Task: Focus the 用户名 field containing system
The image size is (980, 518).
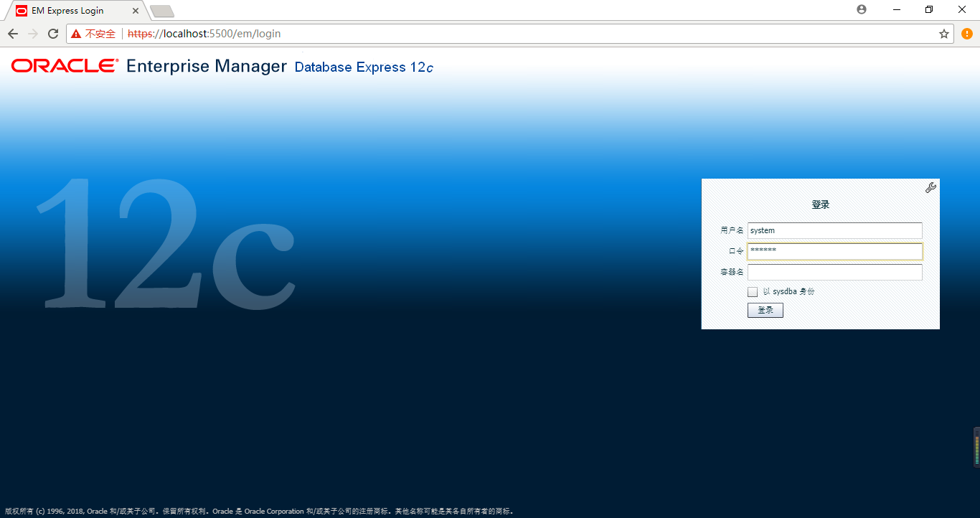Action: (x=835, y=230)
